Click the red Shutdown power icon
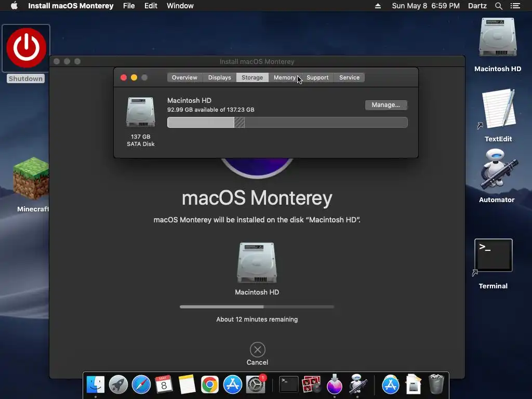 point(26,48)
